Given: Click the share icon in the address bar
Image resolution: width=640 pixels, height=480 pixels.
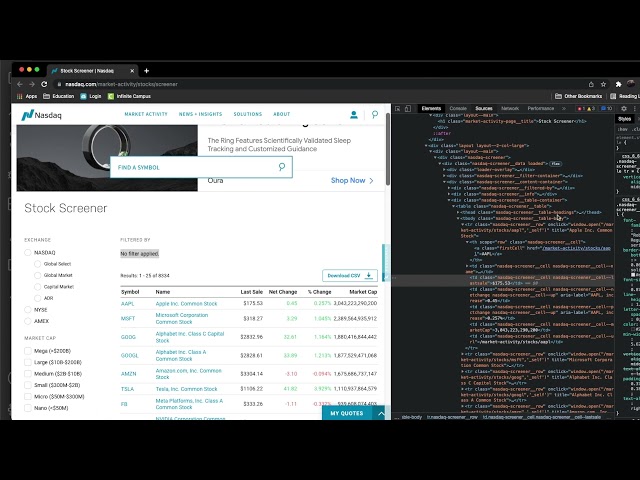Looking at the screenshot, I should (591, 84).
